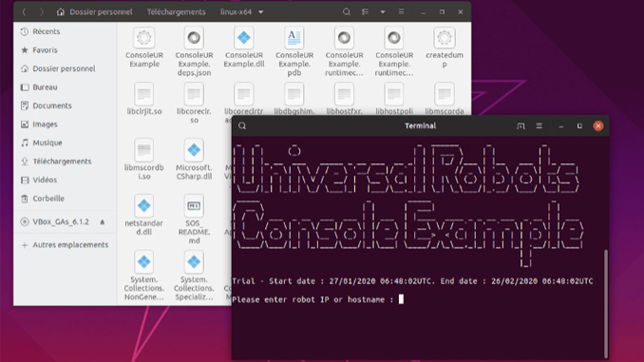
Task: Select the libhostpoli file icon
Action: click(394, 94)
